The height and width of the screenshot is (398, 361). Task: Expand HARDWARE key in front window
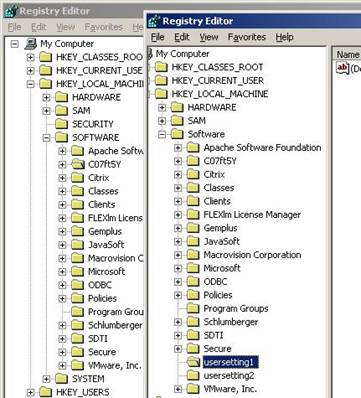(162, 107)
